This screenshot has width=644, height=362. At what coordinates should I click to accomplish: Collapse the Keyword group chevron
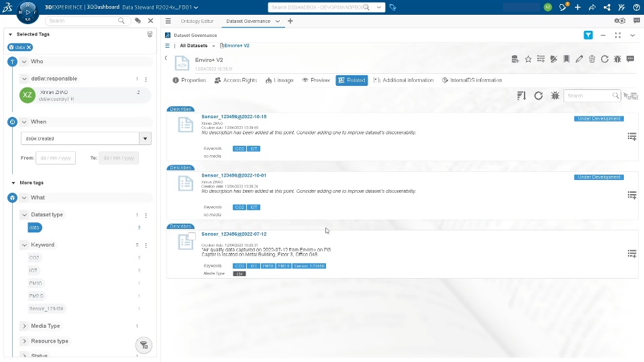coord(25,244)
